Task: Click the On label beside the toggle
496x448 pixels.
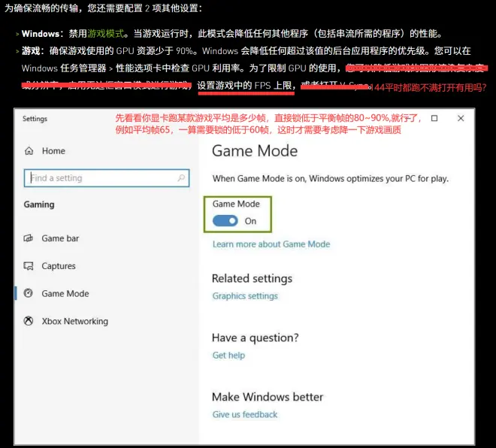Action: coord(250,221)
